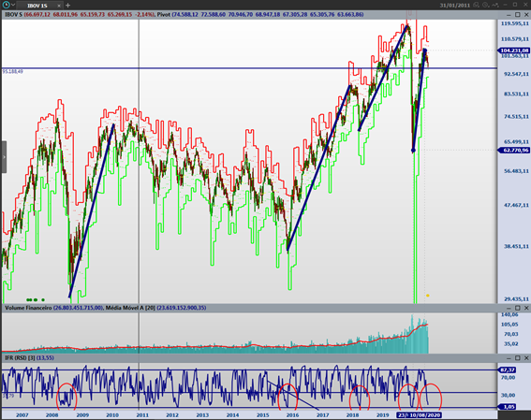The height and width of the screenshot is (420, 531).
Task: Click the 31/01/2011 date in the title bar
Action: tap(455, 6)
